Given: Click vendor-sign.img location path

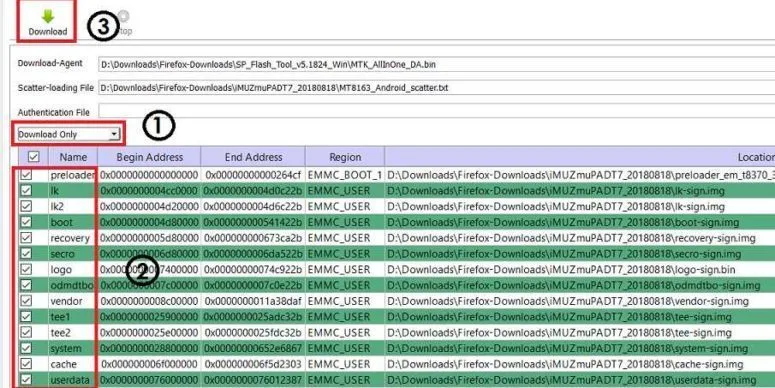Looking at the screenshot, I should point(568,301).
